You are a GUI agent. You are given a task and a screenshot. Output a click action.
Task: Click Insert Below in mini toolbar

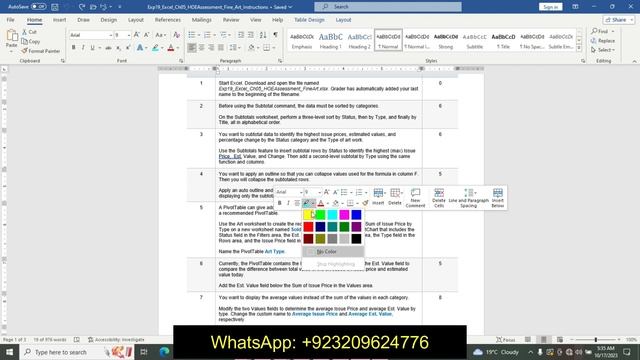coord(498,198)
